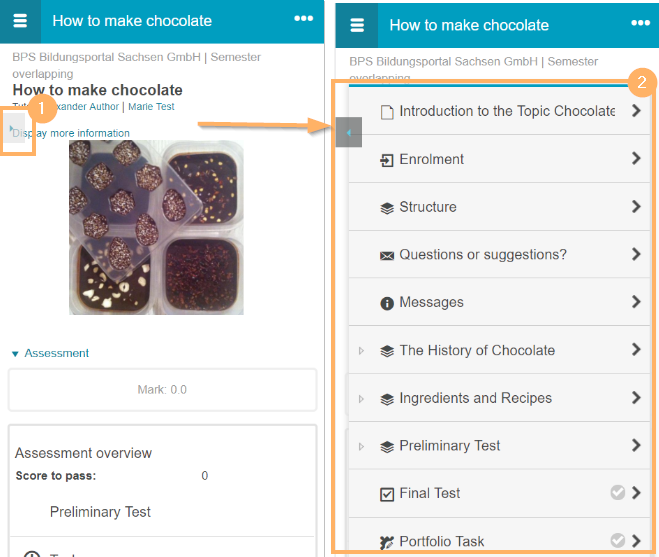This screenshot has height=557, width=659.
Task: Click the Portfolio Task icon
Action: 387,542
